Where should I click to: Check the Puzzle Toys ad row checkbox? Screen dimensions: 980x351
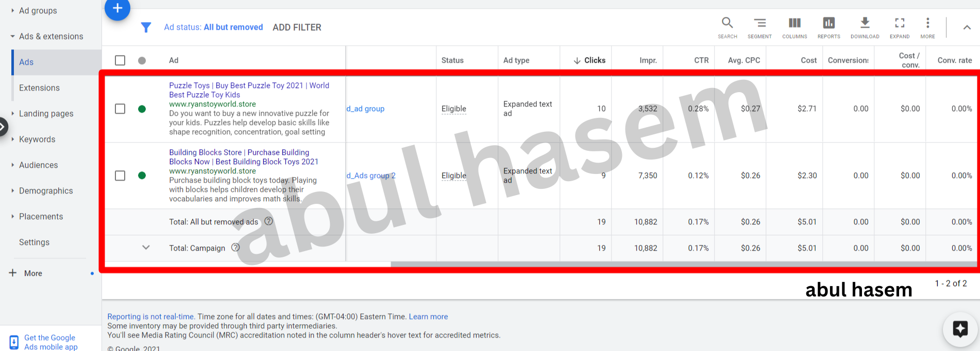(120, 109)
